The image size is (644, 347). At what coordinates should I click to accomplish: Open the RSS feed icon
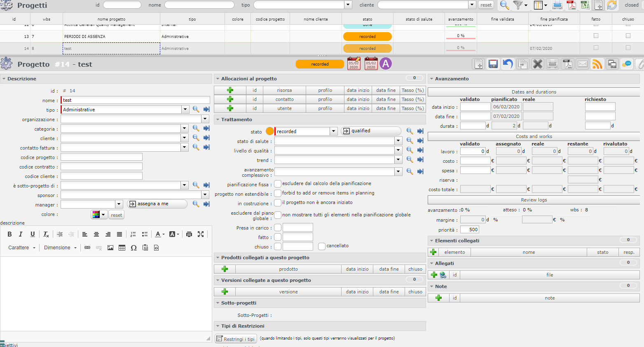[597, 64]
